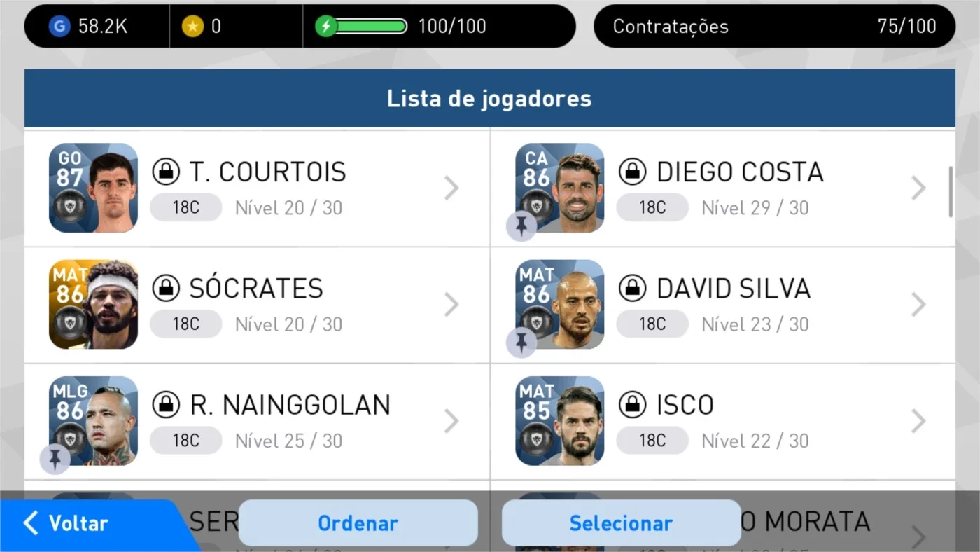Select the Lista de jogadores header
980x552 pixels.
coord(490,98)
